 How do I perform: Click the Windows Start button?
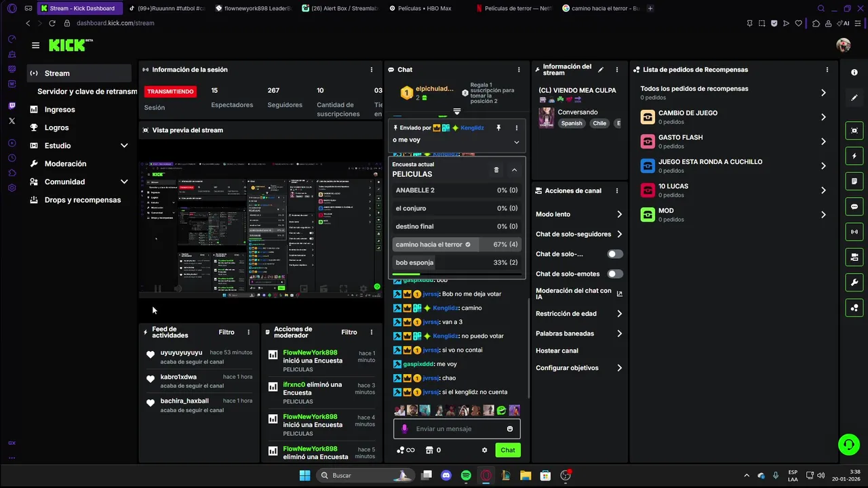tap(304, 476)
